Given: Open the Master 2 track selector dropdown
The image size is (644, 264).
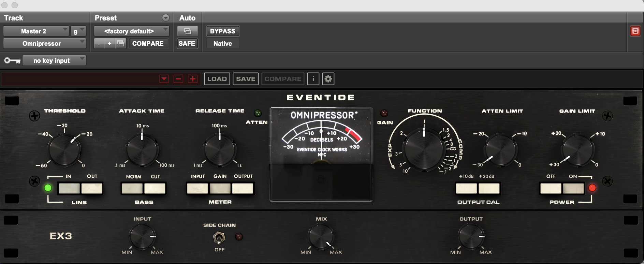Looking at the screenshot, I should [36, 31].
